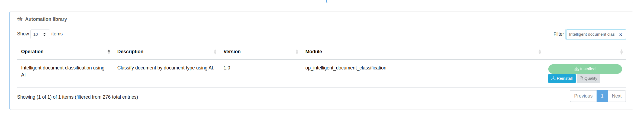644x117 pixels.
Task: Sort by Version column arrows
Action: pos(297,52)
